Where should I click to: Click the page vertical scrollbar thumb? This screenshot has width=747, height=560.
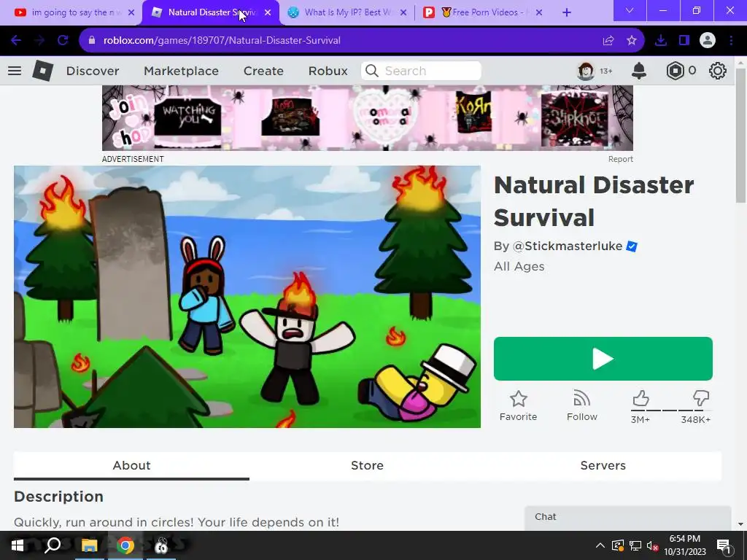[740, 136]
